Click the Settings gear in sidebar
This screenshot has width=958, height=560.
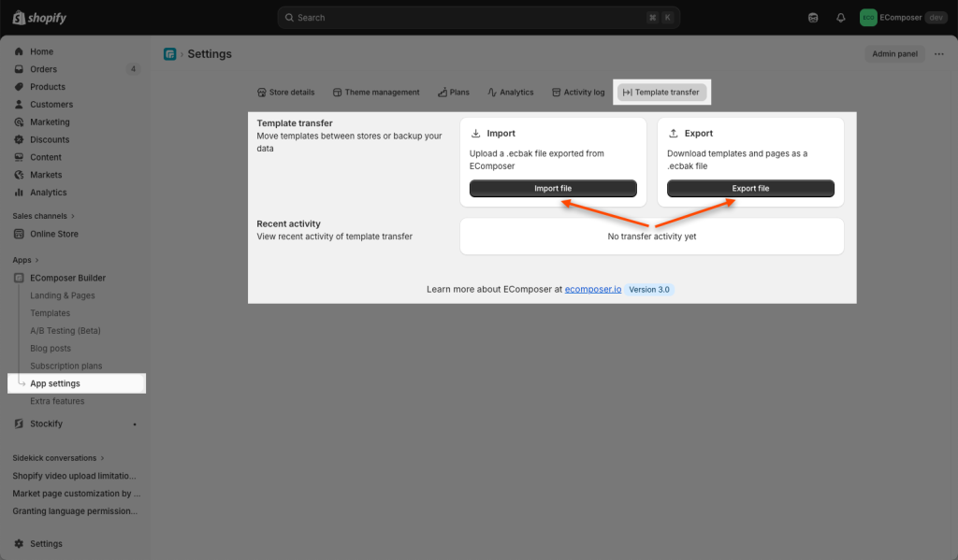tap(19, 544)
